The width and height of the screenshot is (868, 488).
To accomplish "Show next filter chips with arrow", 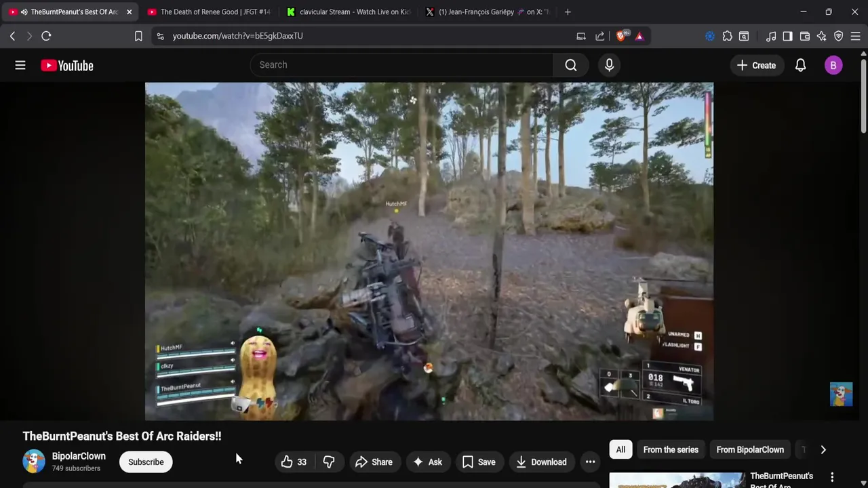I will tap(823, 449).
